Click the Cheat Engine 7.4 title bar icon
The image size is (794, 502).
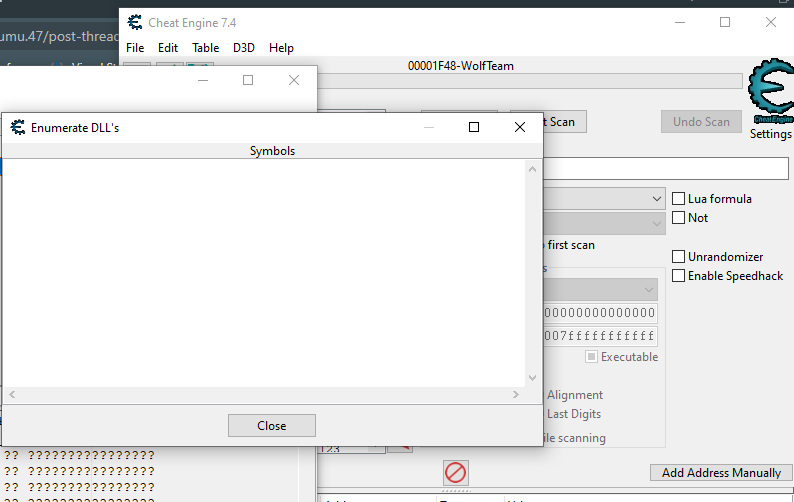[135, 22]
